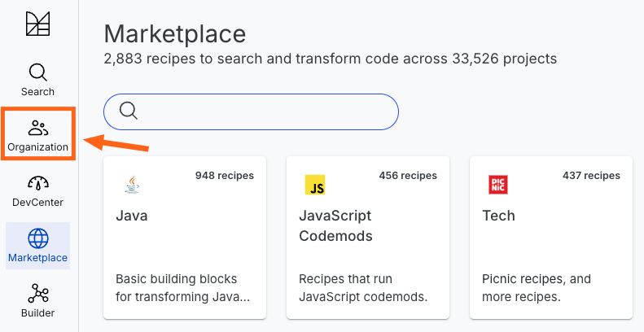Open DevCenter gauge icon
Image resolution: width=644 pixels, height=332 pixels.
(x=37, y=183)
